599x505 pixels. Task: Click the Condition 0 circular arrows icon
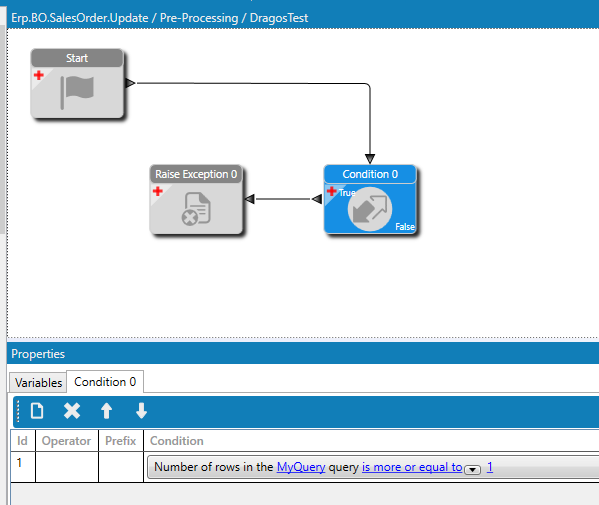[x=369, y=209]
